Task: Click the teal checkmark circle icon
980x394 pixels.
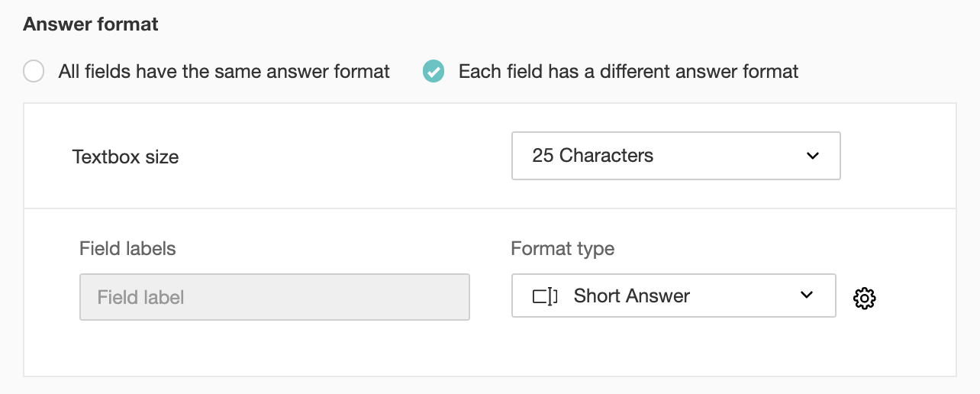Action: coord(434,72)
